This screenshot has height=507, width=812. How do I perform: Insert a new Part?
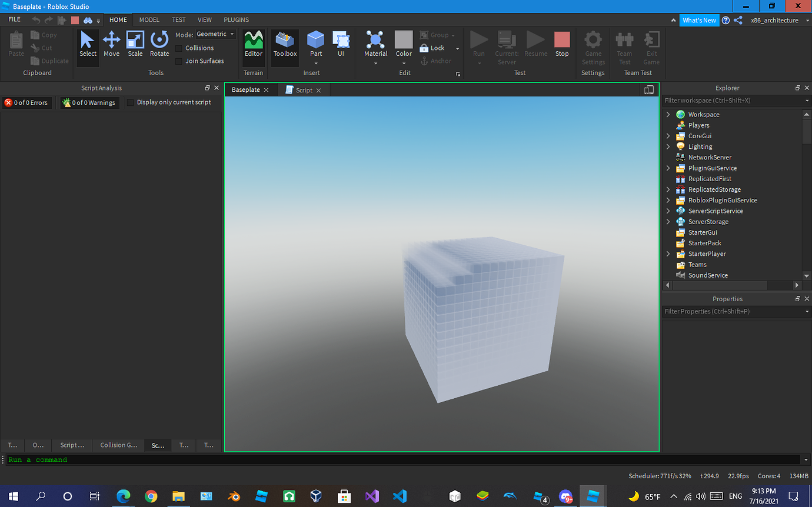coord(315,44)
